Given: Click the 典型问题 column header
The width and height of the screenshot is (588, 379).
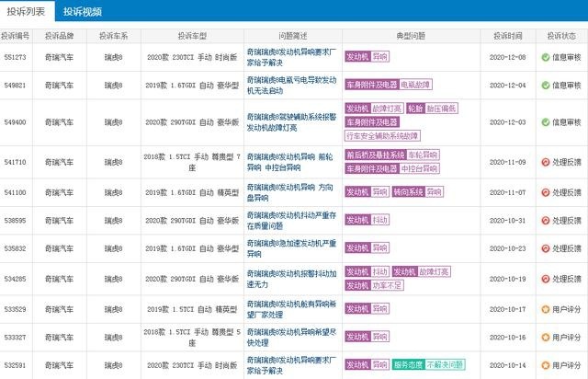Looking at the screenshot, I should [411, 36].
